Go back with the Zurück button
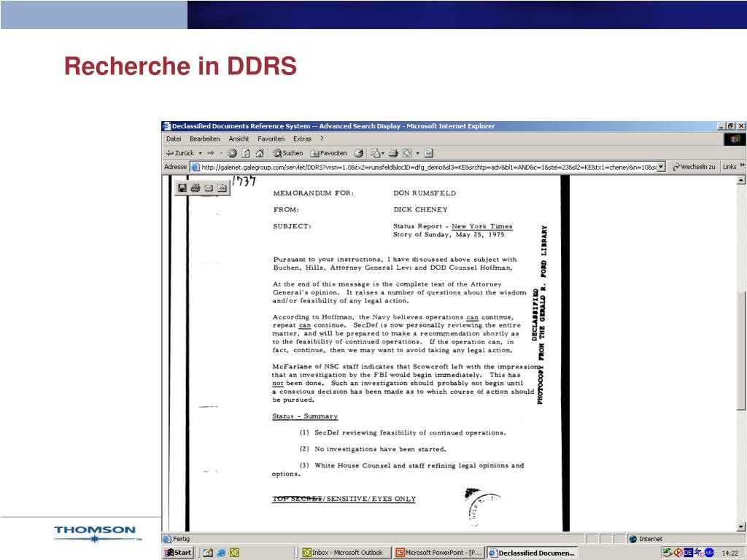This screenshot has width=747, height=560. coord(179,153)
